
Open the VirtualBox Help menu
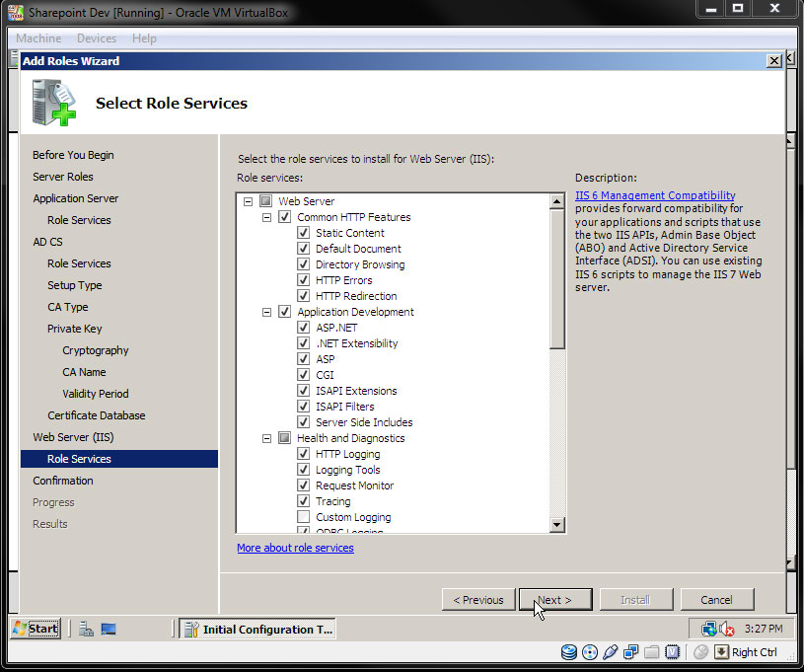[x=144, y=38]
